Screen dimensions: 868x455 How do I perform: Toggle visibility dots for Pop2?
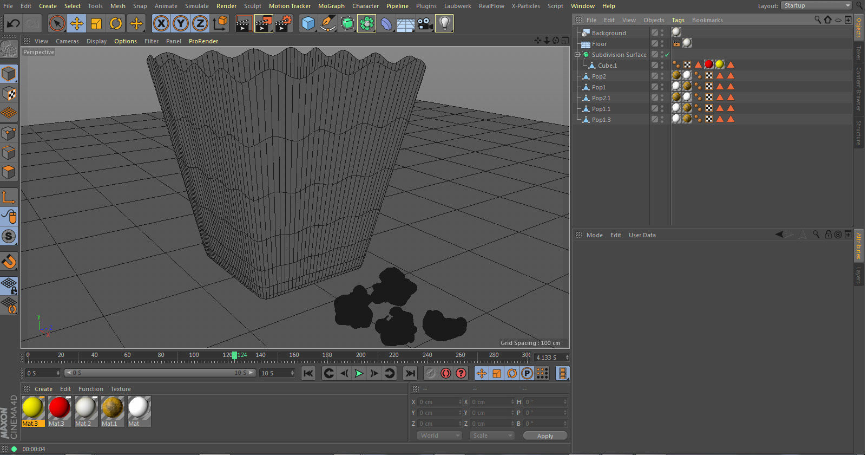coord(662,76)
